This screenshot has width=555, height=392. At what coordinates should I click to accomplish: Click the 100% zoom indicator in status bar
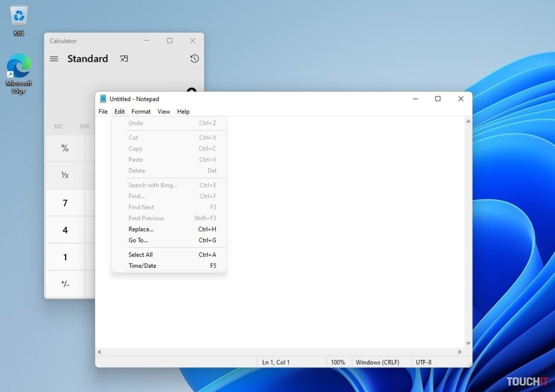click(x=339, y=362)
